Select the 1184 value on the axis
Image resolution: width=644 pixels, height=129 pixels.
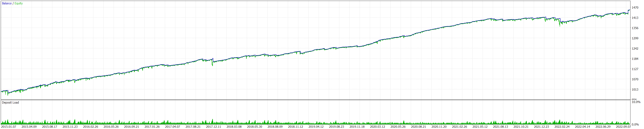[635, 59]
